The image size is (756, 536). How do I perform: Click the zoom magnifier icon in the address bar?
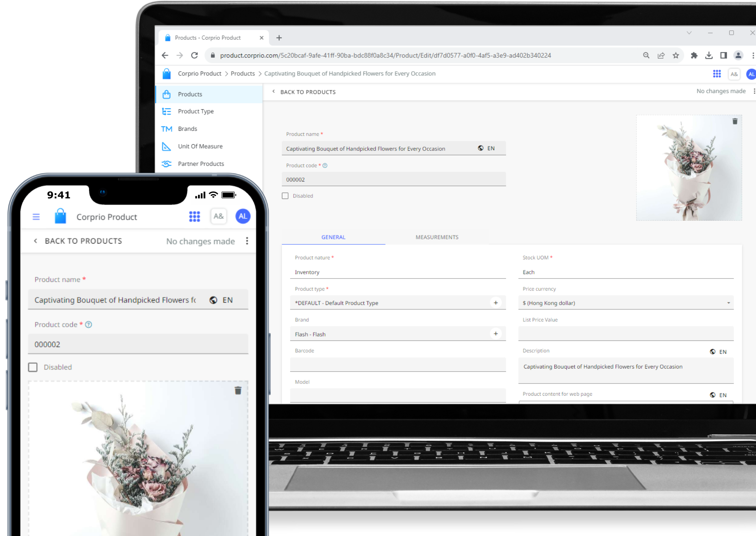646,56
